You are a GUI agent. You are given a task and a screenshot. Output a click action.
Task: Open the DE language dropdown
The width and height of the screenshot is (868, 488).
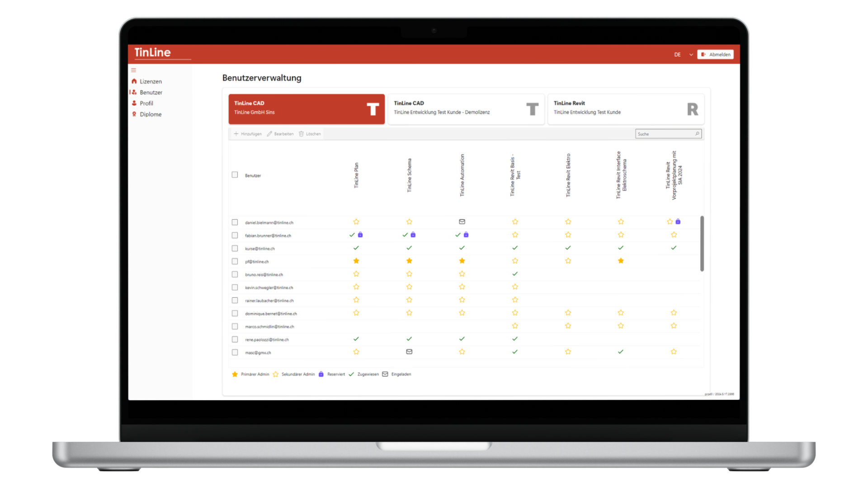(x=683, y=55)
